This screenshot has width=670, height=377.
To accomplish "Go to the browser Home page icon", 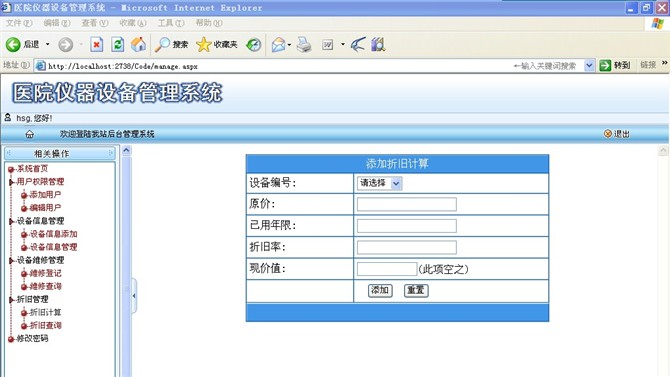I will 138,44.
